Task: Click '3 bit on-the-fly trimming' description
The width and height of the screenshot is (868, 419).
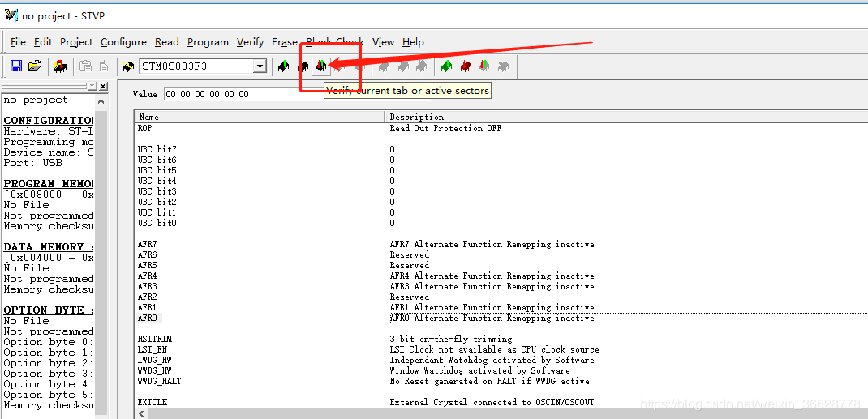Action: point(450,339)
